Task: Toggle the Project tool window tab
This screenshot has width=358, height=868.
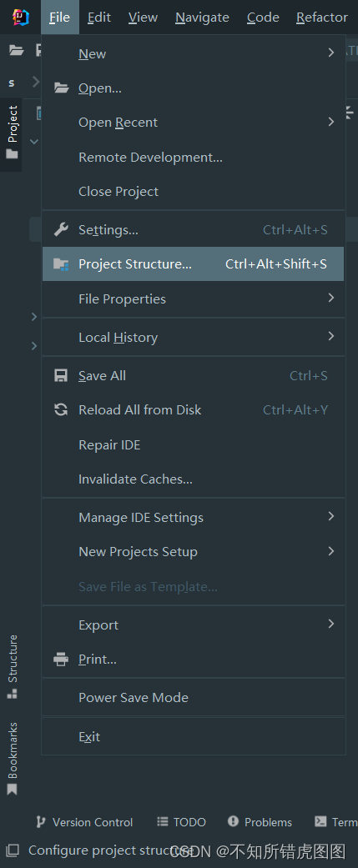Action: pyautogui.click(x=13, y=132)
